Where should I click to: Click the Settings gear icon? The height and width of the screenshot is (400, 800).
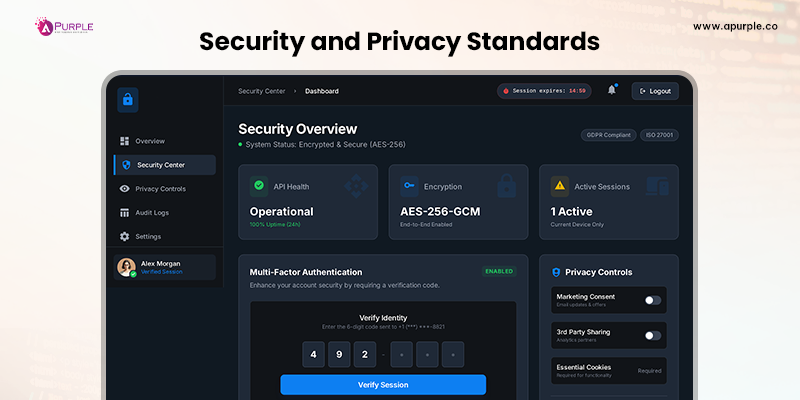[124, 237]
